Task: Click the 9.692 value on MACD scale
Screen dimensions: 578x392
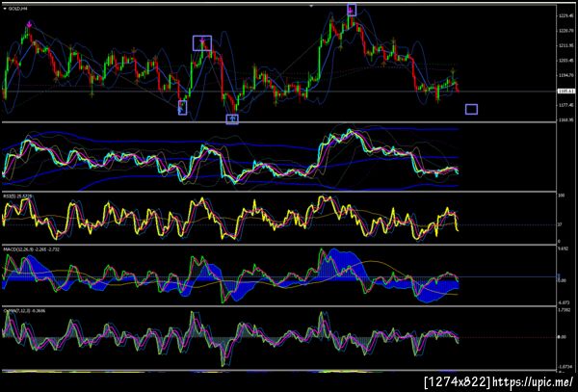Action: pyautogui.click(x=563, y=248)
